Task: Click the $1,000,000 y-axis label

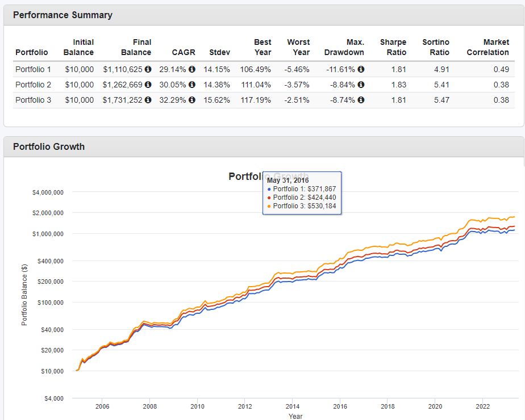Action: 48,234
